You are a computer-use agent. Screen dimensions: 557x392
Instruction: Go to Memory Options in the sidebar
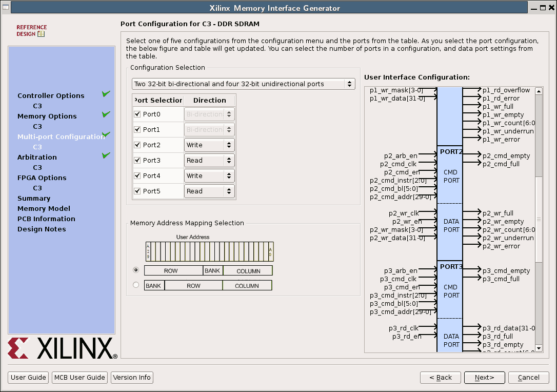[47, 116]
